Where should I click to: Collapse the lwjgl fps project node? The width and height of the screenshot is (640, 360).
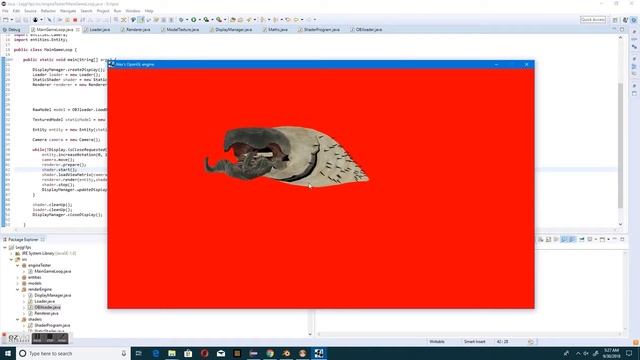(5, 247)
